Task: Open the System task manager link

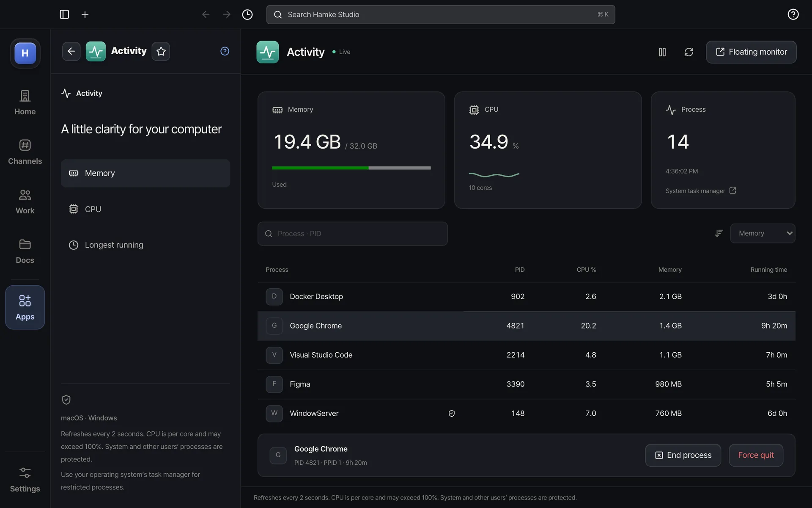Action: (x=701, y=191)
